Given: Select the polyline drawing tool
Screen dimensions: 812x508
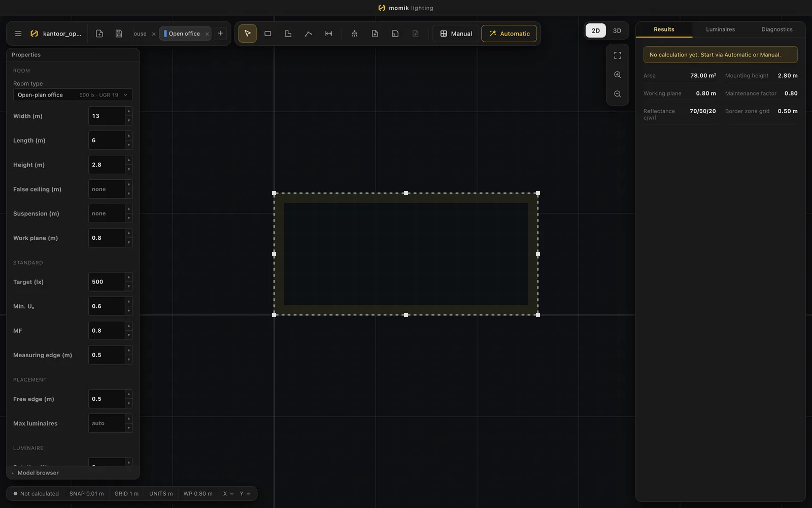Looking at the screenshot, I should [x=309, y=34].
